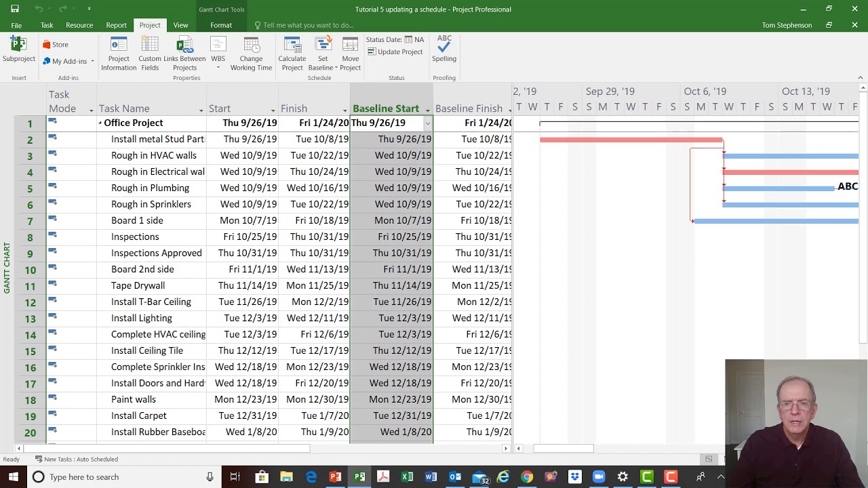Viewport: 868px width, 488px height.
Task: Open Project Information dialog
Action: [119, 54]
